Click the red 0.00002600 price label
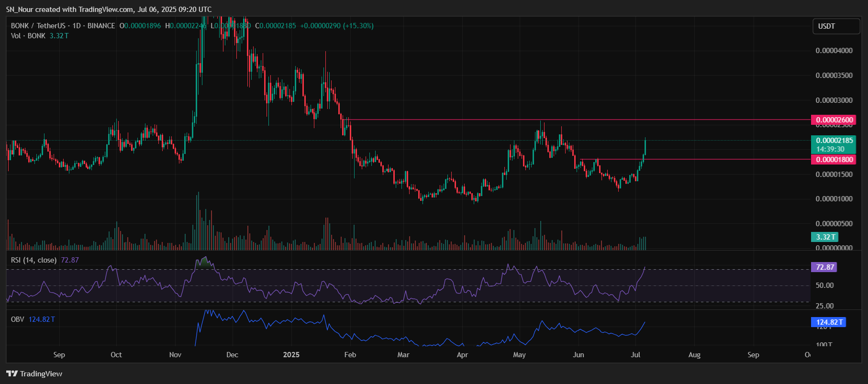 834,120
